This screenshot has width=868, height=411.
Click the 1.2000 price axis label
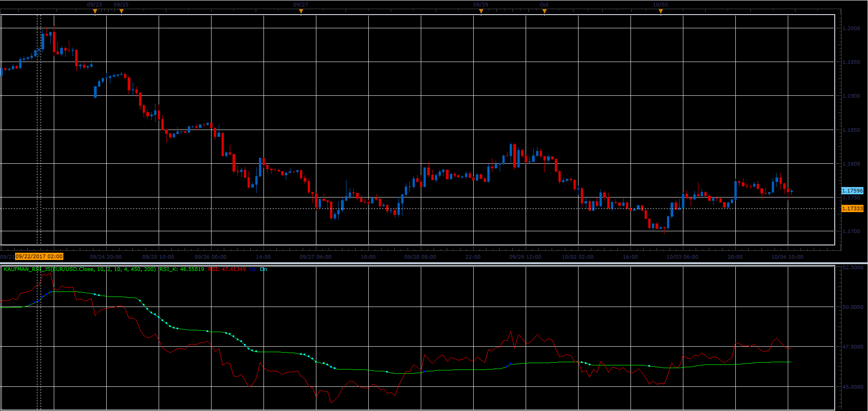pyautogui.click(x=851, y=28)
